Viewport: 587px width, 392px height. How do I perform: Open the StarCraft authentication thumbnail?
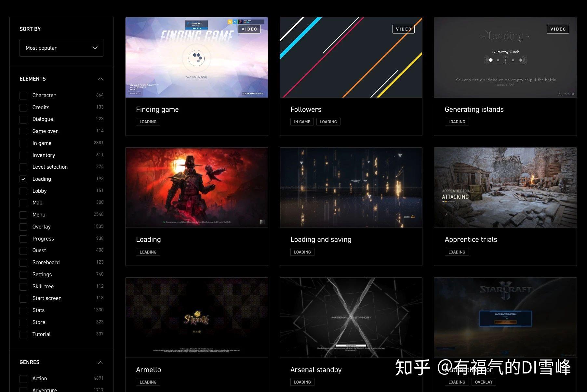point(505,318)
